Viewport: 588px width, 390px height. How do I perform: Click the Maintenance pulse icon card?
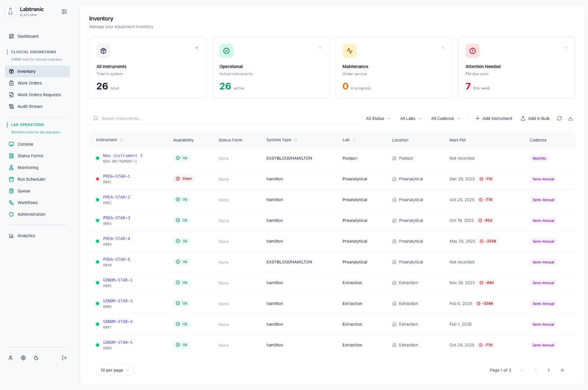coord(349,51)
